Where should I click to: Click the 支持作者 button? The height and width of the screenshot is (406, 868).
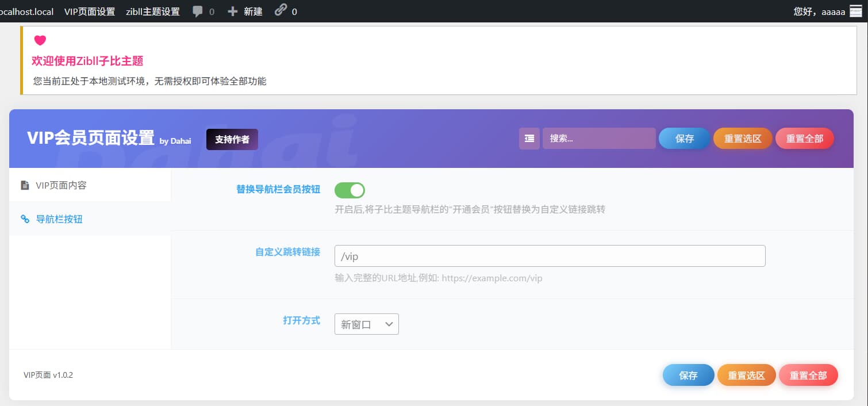[x=232, y=139]
